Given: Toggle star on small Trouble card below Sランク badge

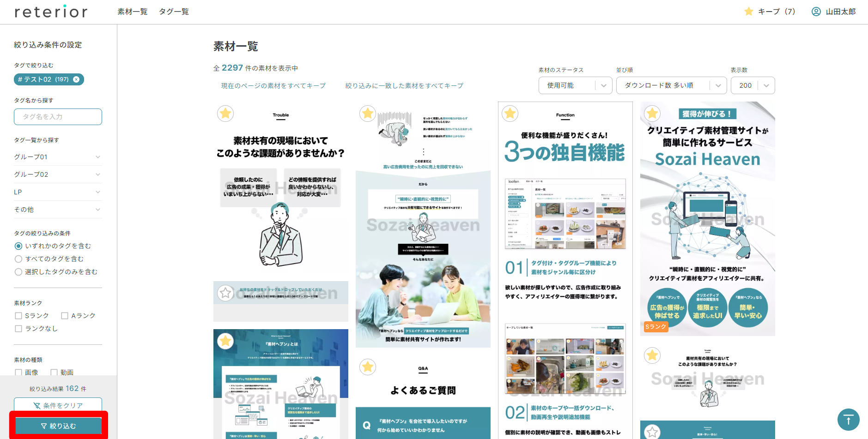Looking at the screenshot, I should point(652,355).
